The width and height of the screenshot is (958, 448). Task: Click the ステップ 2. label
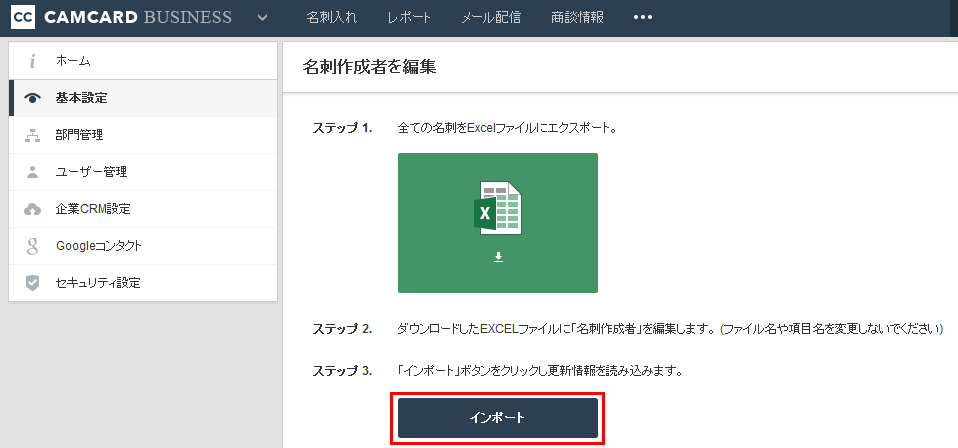(342, 329)
